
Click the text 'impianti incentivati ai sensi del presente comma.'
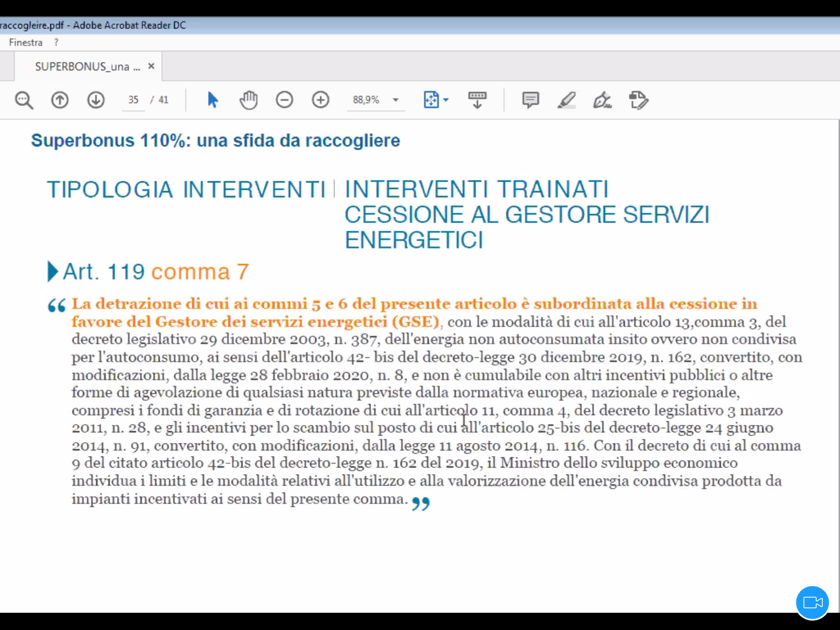click(240, 499)
